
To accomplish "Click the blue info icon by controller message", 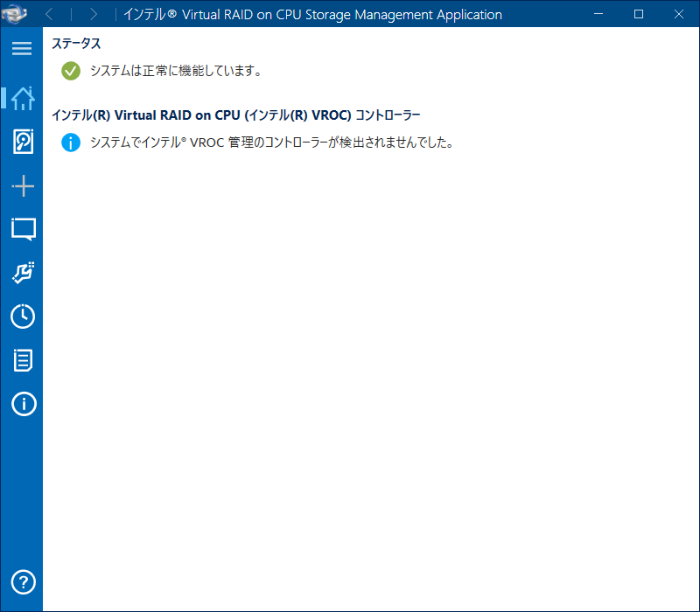I will pyautogui.click(x=71, y=143).
